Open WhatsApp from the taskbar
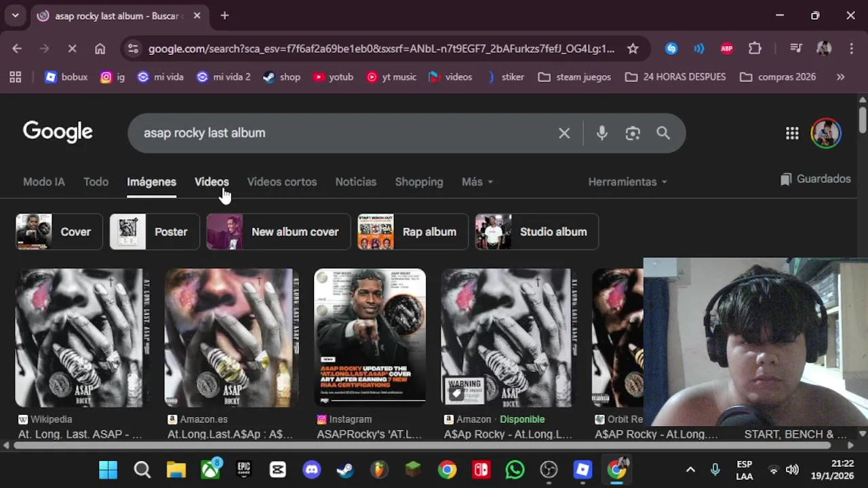Screen dimensions: 868x488 515,470
